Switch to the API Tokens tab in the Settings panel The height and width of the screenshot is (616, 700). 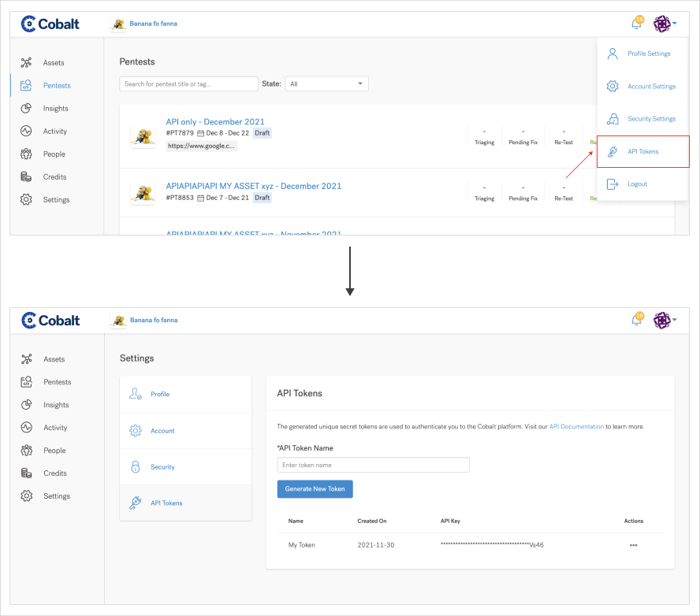[x=166, y=503]
